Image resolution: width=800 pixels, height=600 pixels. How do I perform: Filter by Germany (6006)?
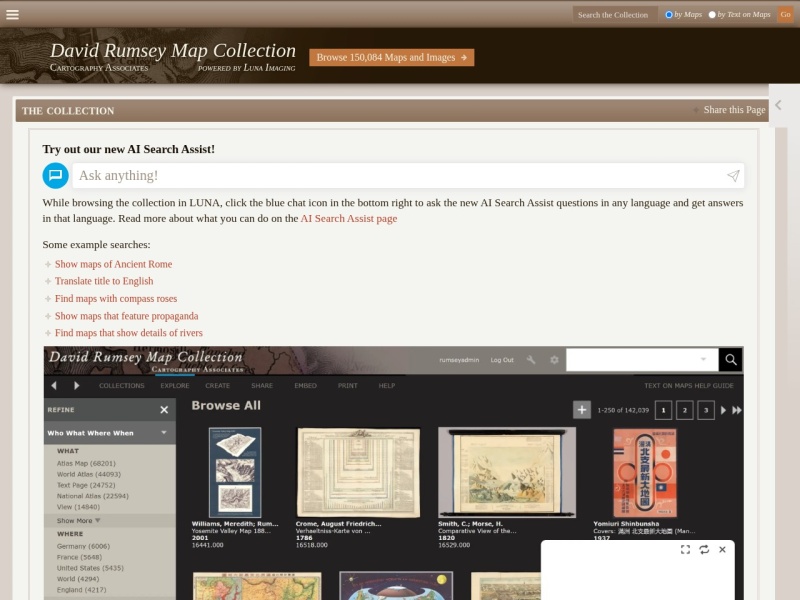(83, 546)
